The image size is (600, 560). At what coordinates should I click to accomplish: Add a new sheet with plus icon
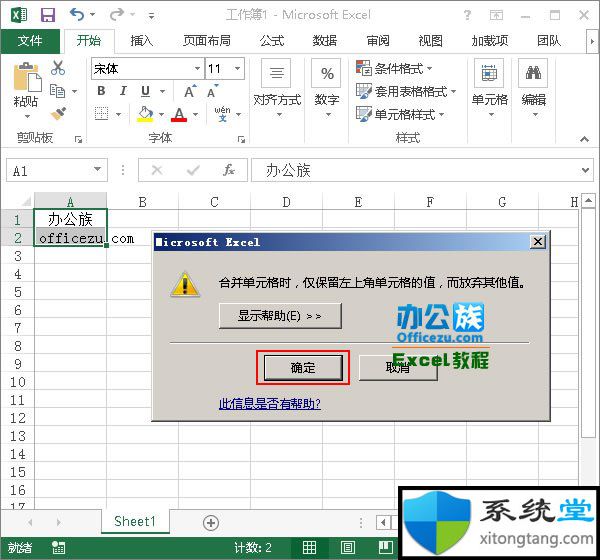(211, 522)
